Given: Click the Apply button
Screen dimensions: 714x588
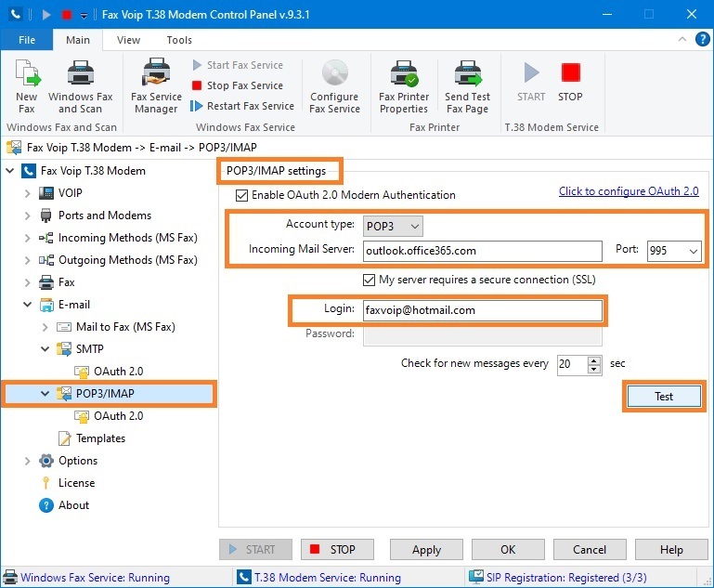Looking at the screenshot, I should pyautogui.click(x=426, y=550).
